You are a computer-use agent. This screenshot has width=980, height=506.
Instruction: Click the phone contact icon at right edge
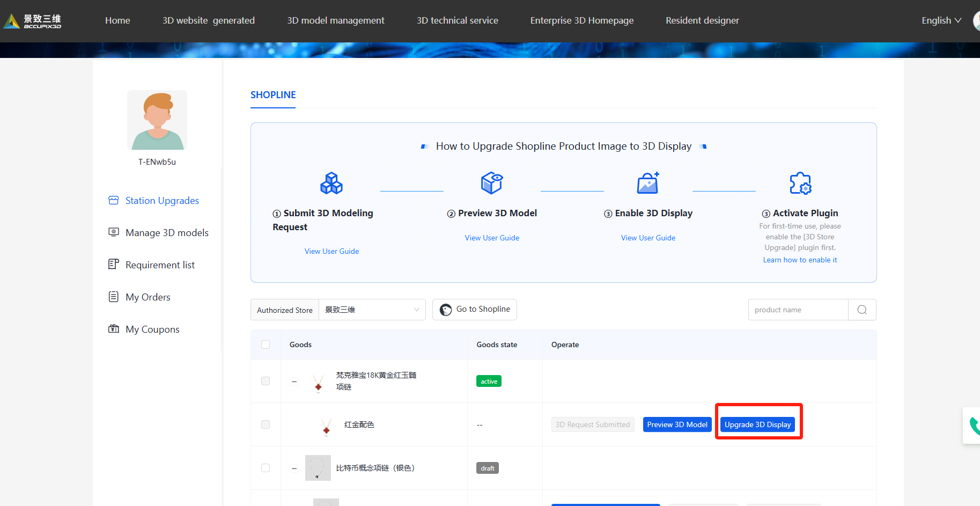974,426
